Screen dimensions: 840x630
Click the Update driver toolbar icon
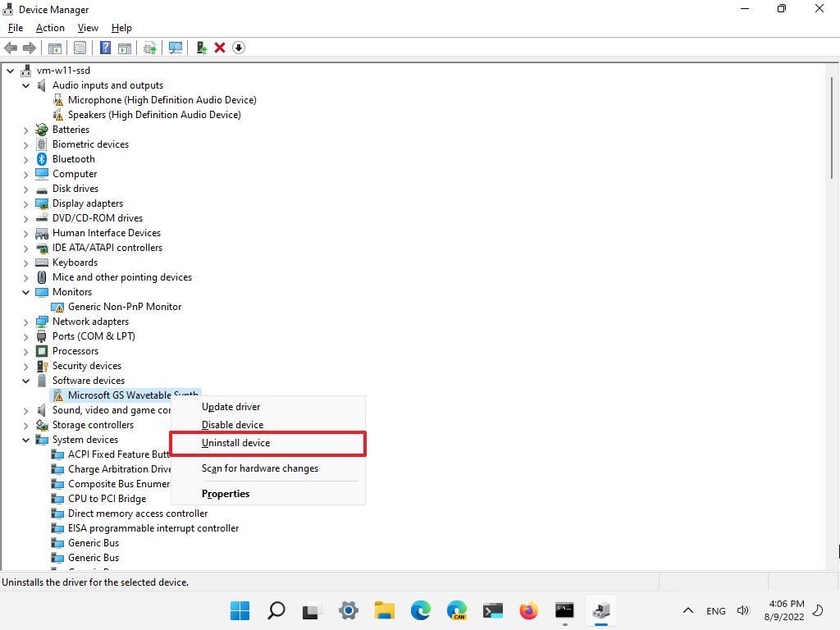click(150, 48)
